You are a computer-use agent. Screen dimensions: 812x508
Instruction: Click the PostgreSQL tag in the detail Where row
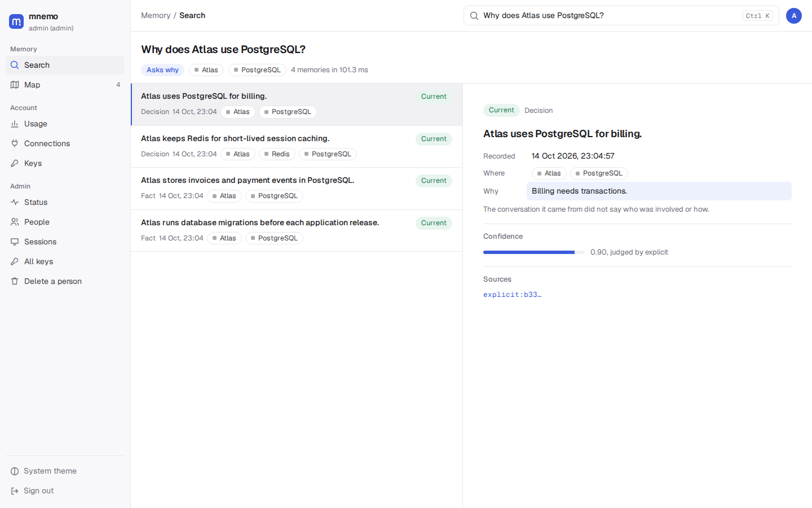[599, 173]
